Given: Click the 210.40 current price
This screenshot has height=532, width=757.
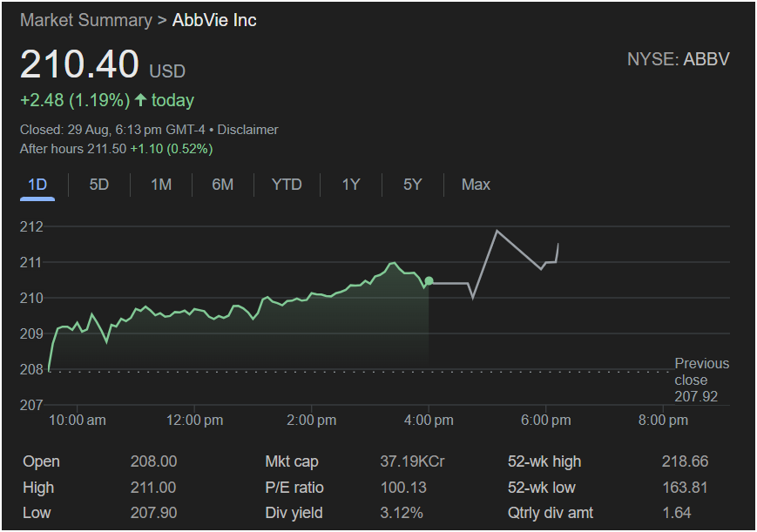Looking at the screenshot, I should 79,65.
